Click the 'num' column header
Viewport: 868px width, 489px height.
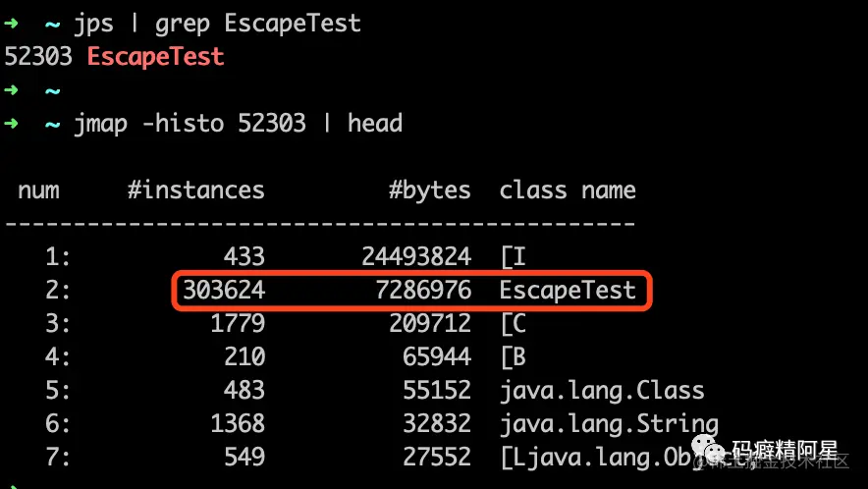coord(38,191)
